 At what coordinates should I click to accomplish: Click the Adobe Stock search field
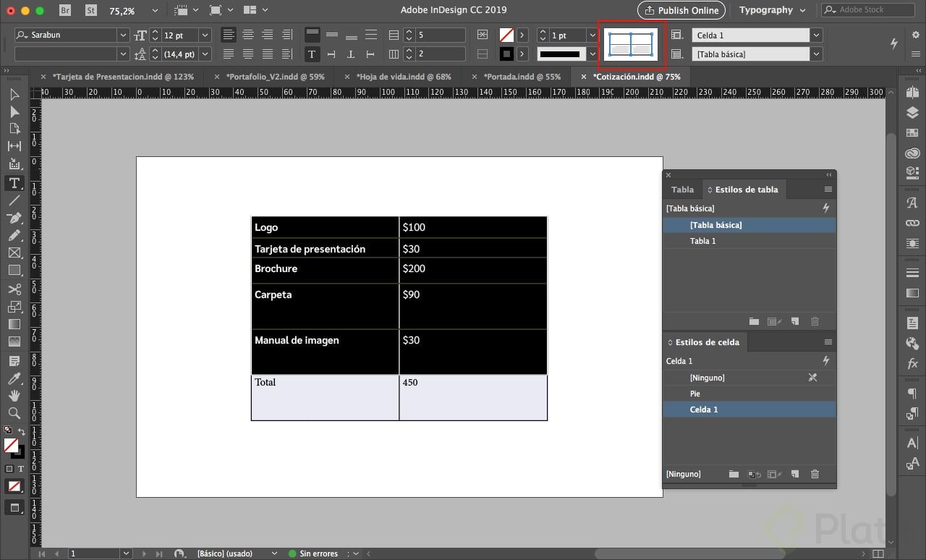coord(868,10)
